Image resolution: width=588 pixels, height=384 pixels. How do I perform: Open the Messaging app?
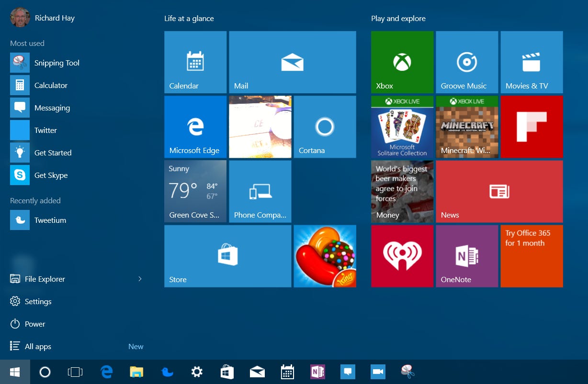(52, 108)
